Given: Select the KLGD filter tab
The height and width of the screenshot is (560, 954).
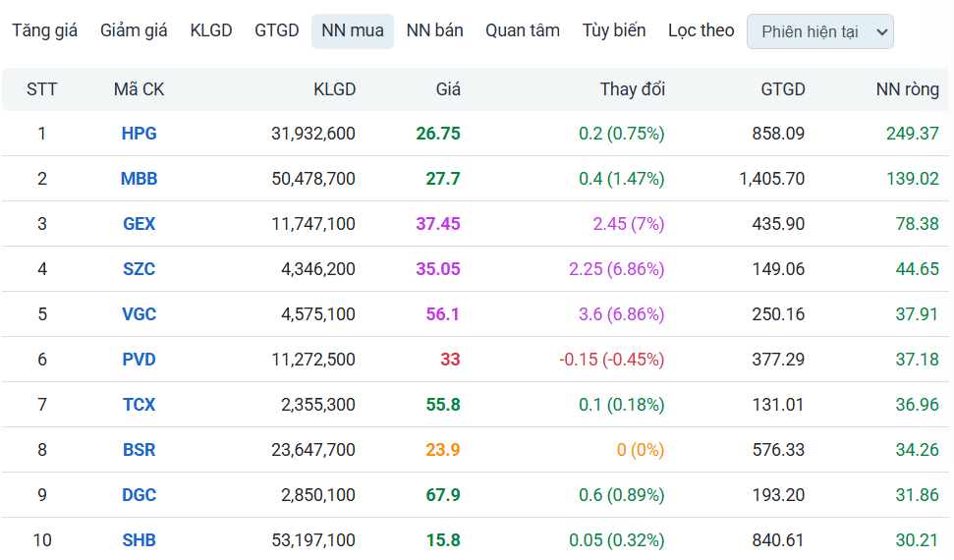Looking at the screenshot, I should point(211,30).
